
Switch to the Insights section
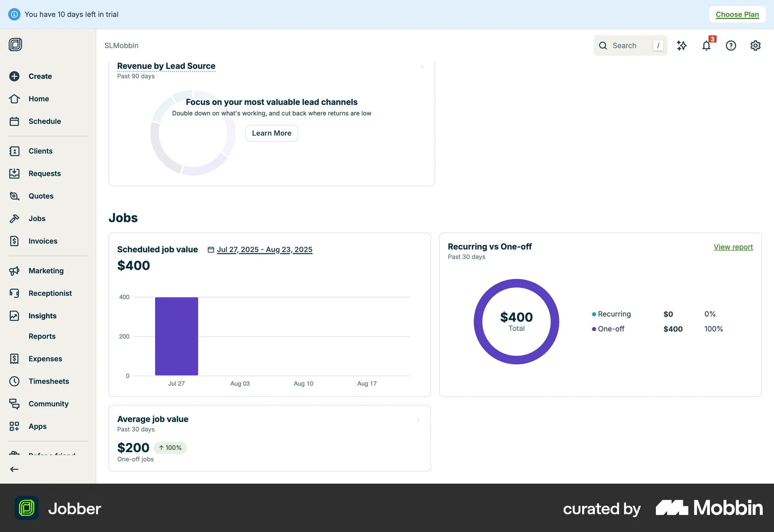click(42, 316)
